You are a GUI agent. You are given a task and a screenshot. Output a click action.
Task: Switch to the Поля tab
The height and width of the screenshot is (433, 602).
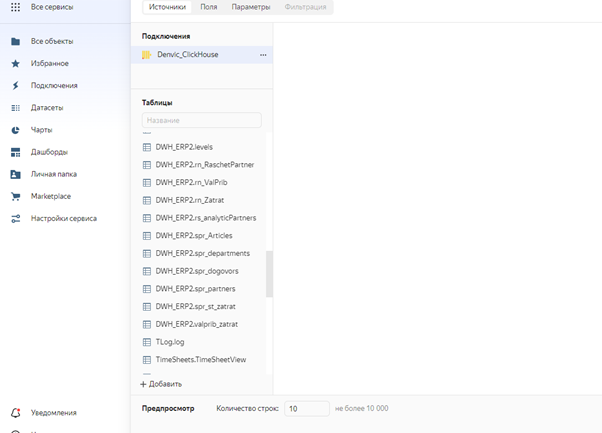[208, 7]
